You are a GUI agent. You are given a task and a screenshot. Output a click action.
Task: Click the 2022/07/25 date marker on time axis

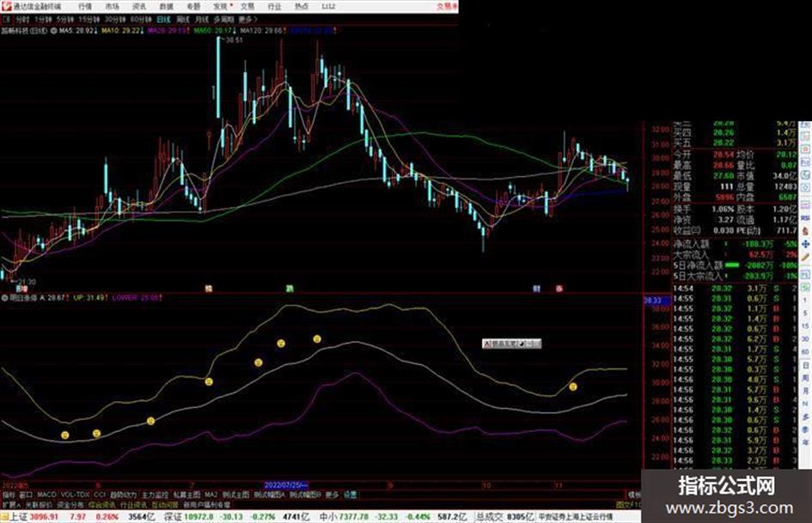point(286,485)
